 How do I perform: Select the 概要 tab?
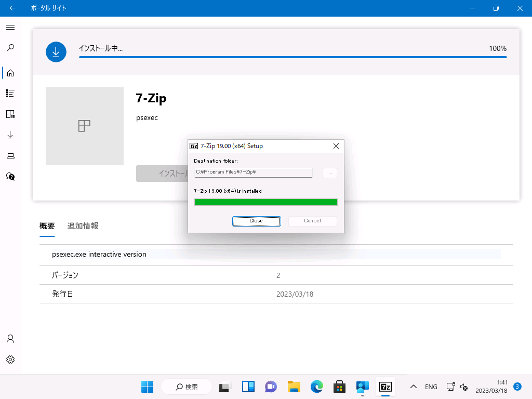click(x=47, y=226)
